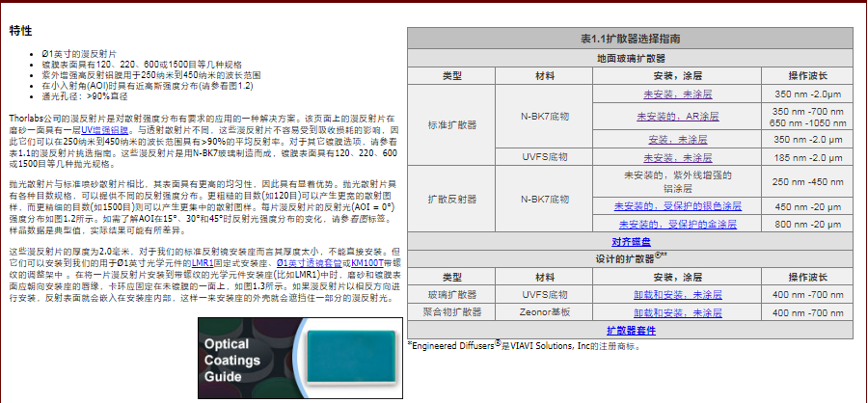Open 卸载和安装 link in 聚合物扩散器 row

677,312
